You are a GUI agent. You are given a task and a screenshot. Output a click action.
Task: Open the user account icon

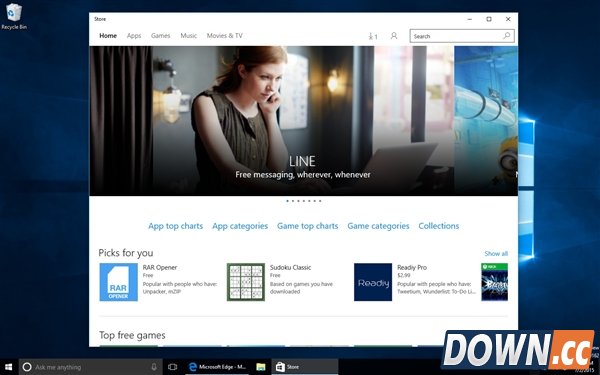pos(394,36)
